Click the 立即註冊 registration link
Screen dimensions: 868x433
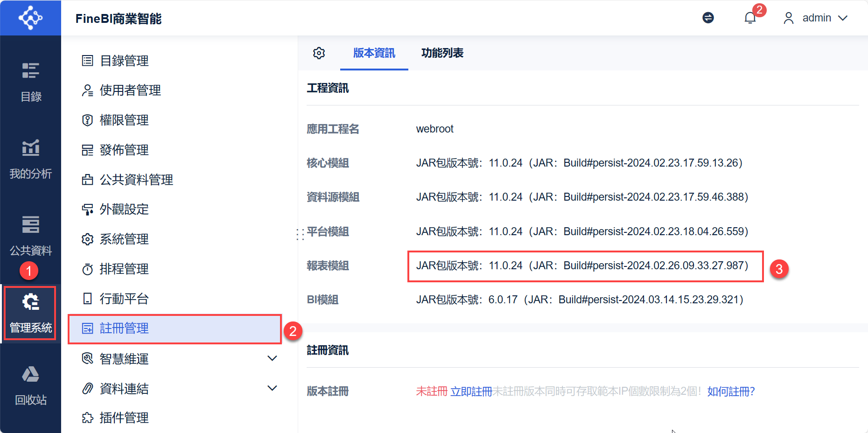(471, 392)
